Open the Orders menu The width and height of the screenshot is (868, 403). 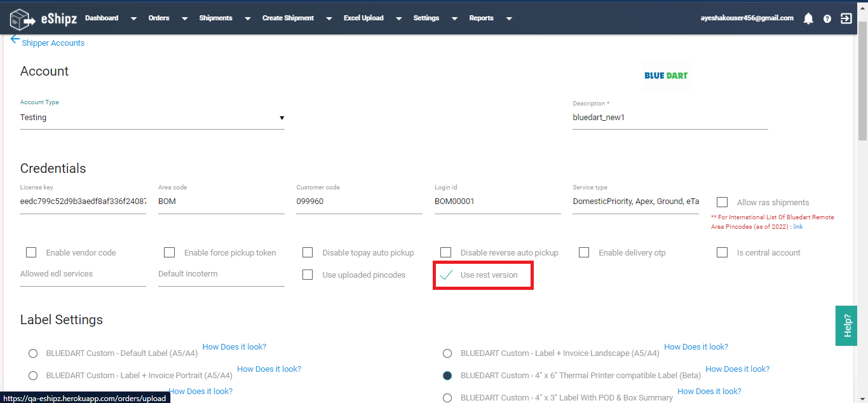coord(159,18)
